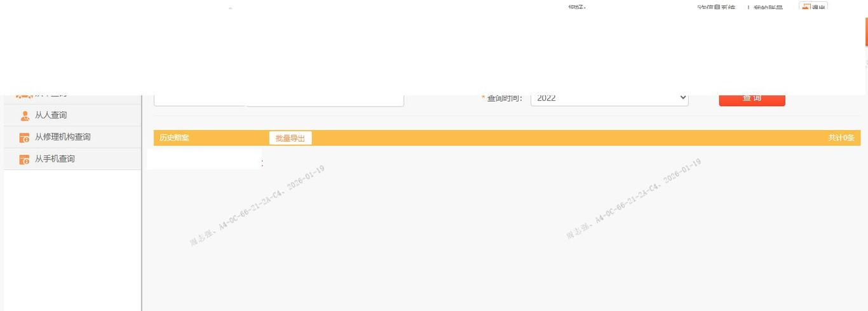Click the icon beside 从手机查询

click(25, 159)
